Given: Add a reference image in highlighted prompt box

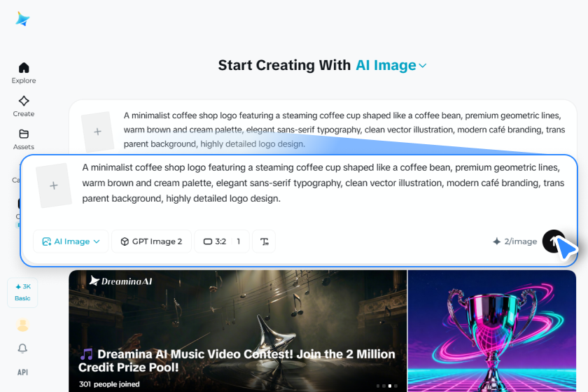Looking at the screenshot, I should click(54, 185).
